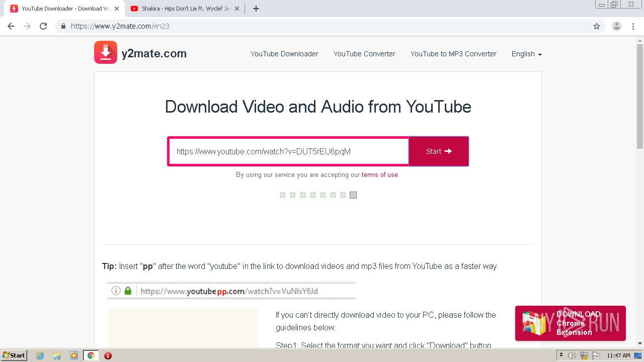This screenshot has width=644, height=362.
Task: Open a new tab with the plus button
Action: click(x=256, y=9)
